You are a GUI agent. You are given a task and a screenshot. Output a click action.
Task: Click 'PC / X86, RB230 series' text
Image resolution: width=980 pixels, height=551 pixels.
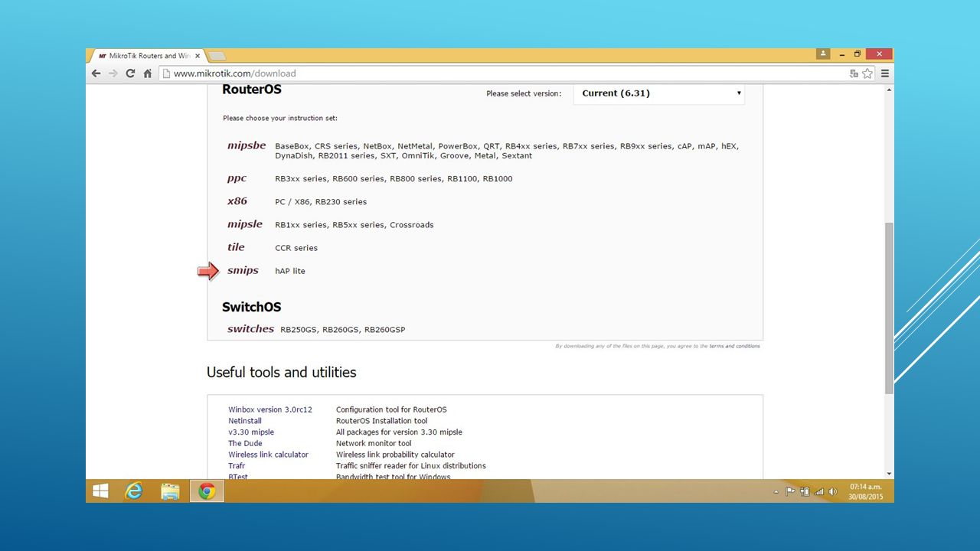(321, 202)
